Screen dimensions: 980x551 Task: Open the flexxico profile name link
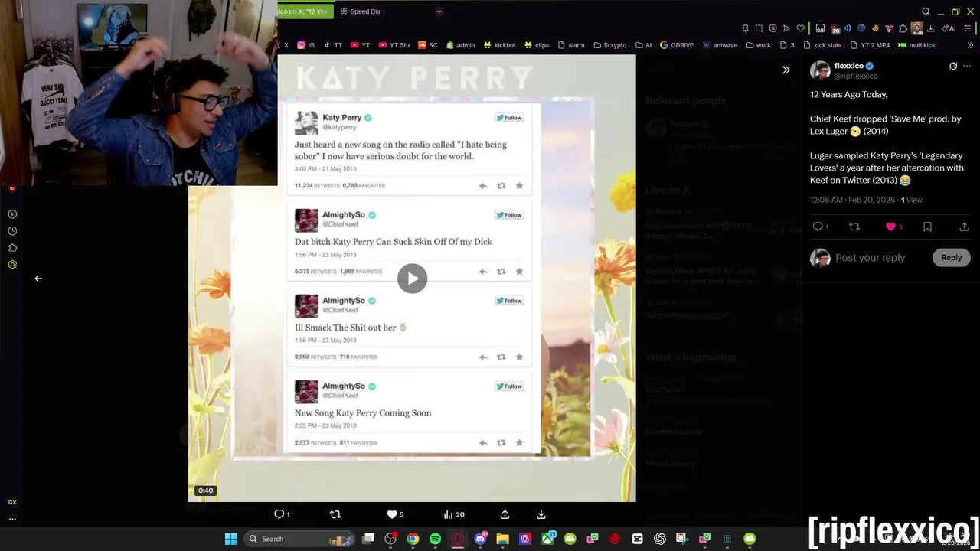click(x=849, y=66)
